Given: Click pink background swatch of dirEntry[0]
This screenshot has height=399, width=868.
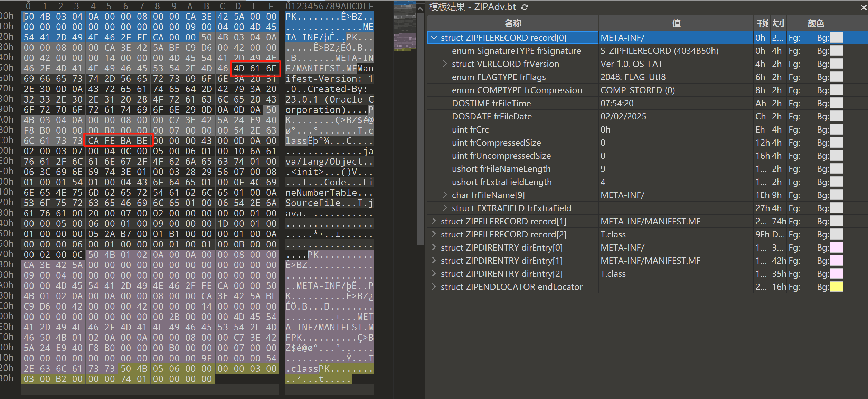Looking at the screenshot, I should click(x=837, y=247).
